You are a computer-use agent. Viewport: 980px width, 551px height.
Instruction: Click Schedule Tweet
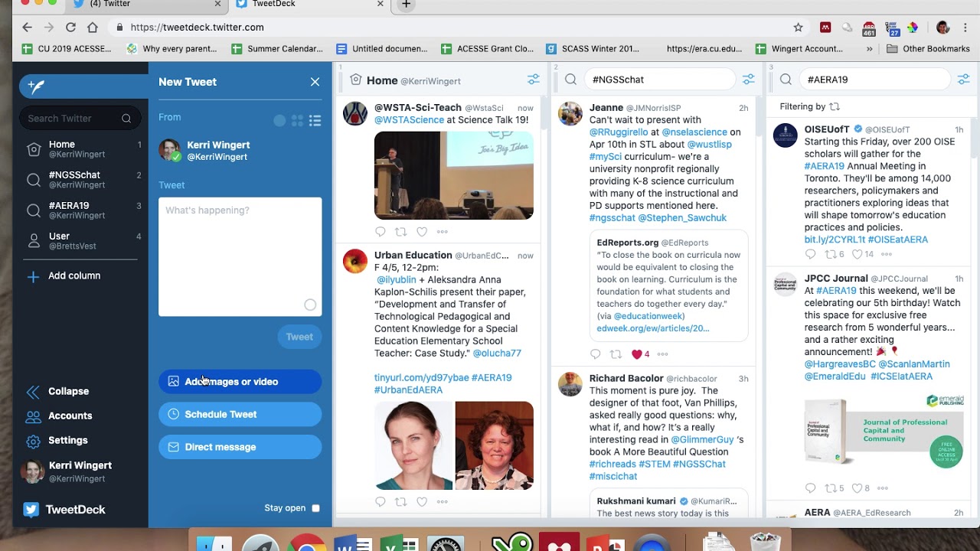coord(240,415)
